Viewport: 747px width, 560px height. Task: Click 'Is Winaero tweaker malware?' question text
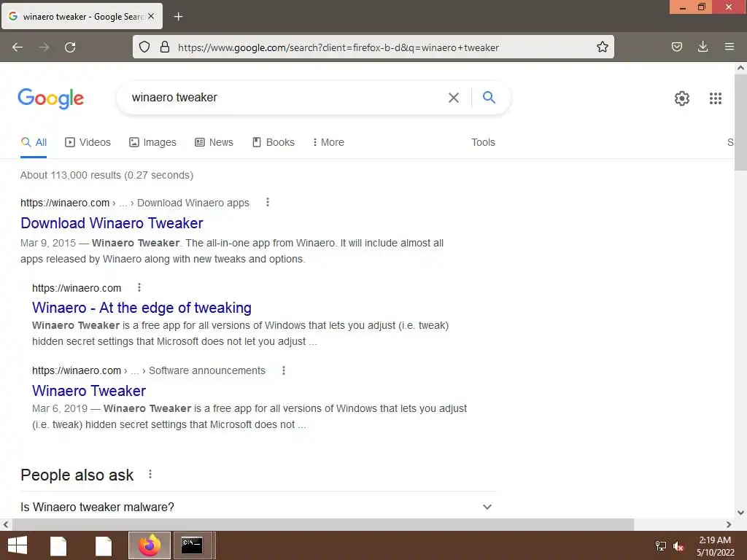tap(97, 507)
